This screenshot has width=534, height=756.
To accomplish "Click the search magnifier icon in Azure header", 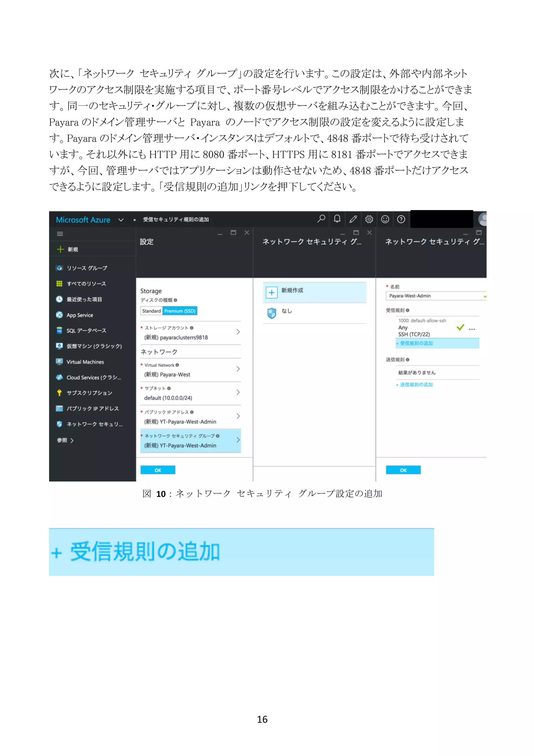I will [x=321, y=219].
